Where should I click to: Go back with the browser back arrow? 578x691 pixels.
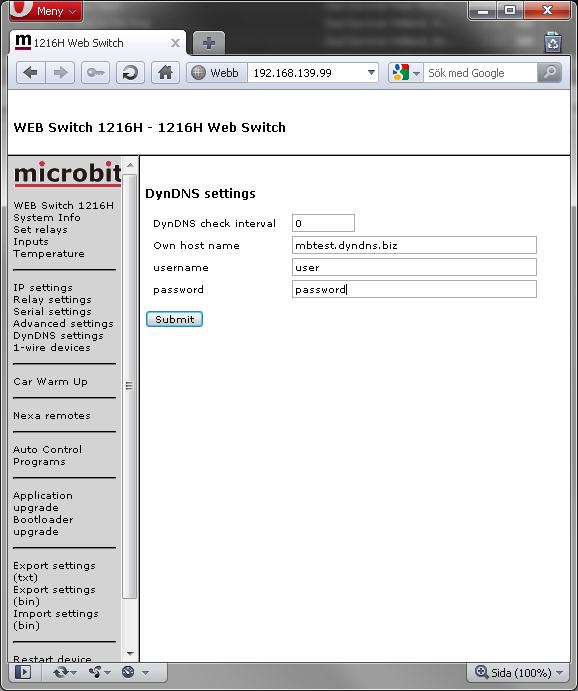coord(31,73)
